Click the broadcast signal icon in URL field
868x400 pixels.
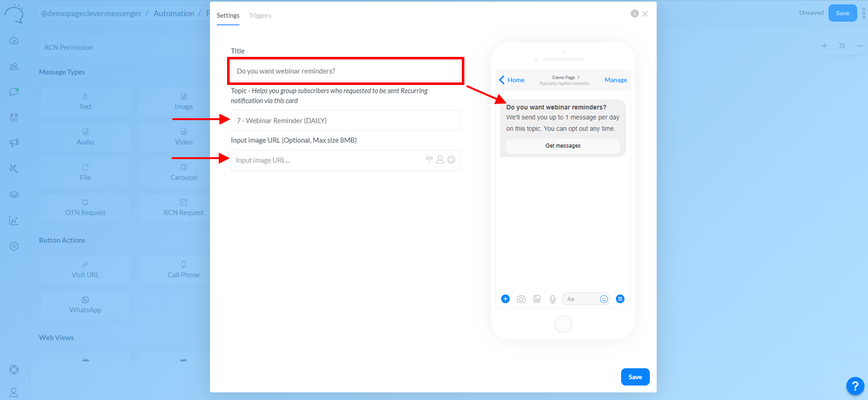point(429,160)
